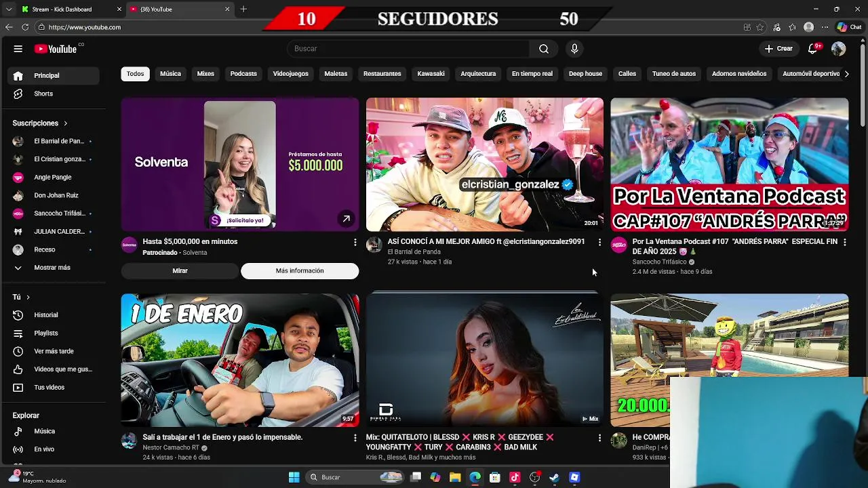Open OBS Studio from the taskbar
The width and height of the screenshot is (868, 488).
coord(534,477)
